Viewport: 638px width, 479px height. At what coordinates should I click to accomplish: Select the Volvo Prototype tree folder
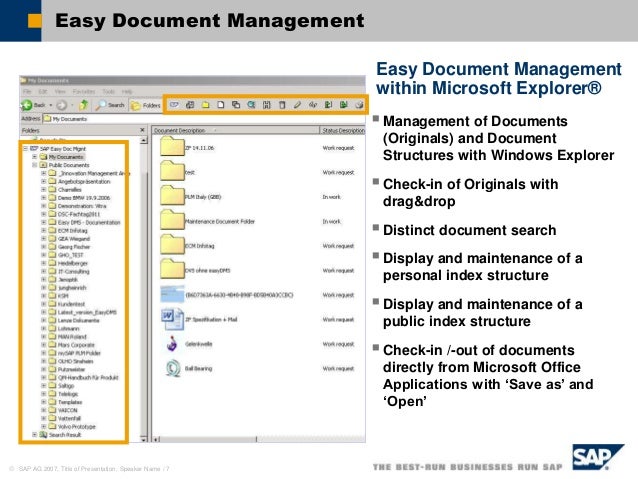(72, 427)
